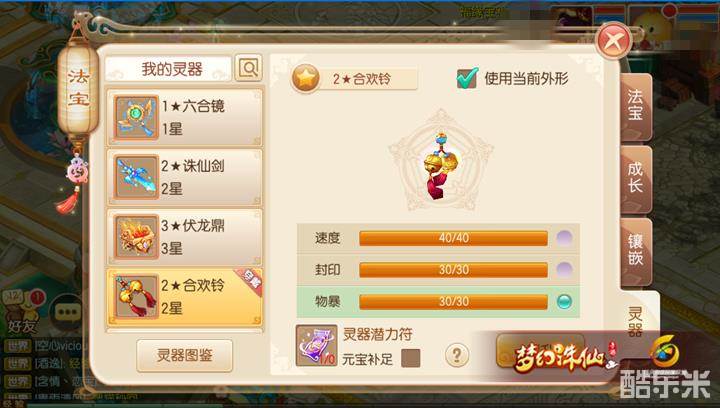The width and height of the screenshot is (720, 408).
Task: Select the 伏龙鼎 cauldron artifact icon
Action: (x=135, y=237)
